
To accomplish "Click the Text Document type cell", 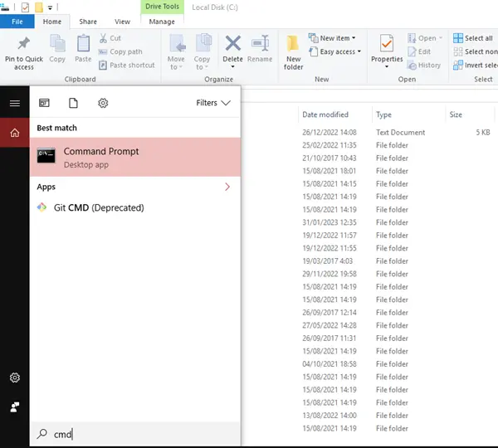I will (x=401, y=133).
